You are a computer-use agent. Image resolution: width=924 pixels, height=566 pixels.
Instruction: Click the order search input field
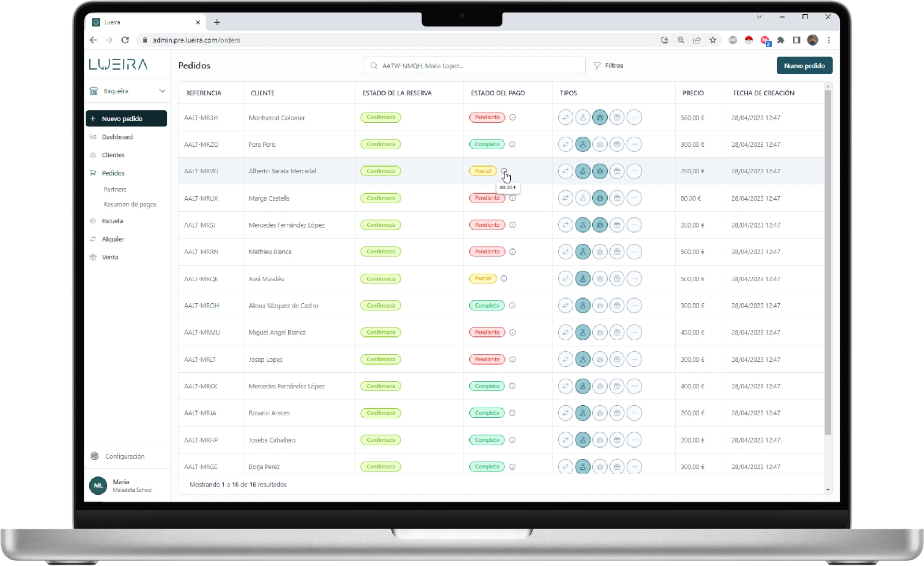pos(475,65)
